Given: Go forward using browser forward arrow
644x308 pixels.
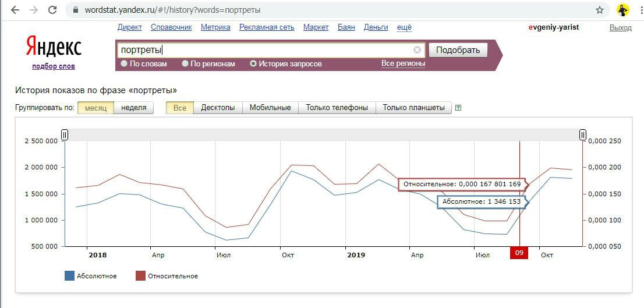Looking at the screenshot, I should point(34,10).
